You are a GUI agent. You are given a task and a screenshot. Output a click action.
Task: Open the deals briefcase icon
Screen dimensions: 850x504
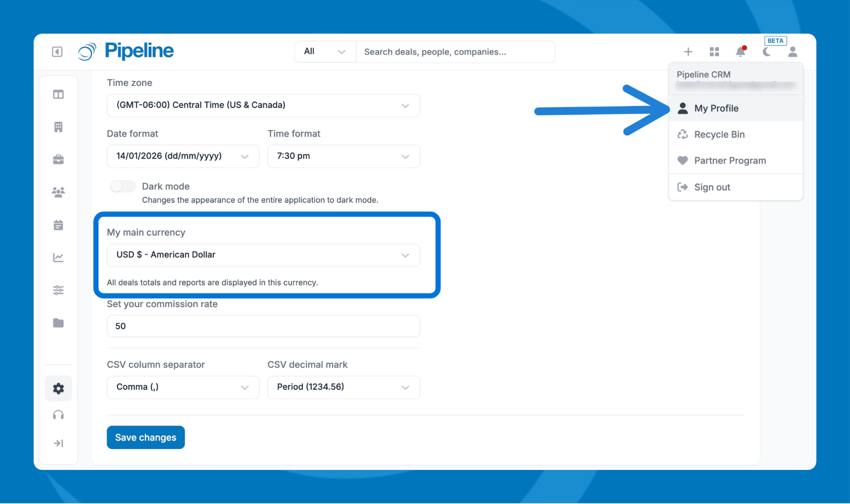[x=58, y=160]
